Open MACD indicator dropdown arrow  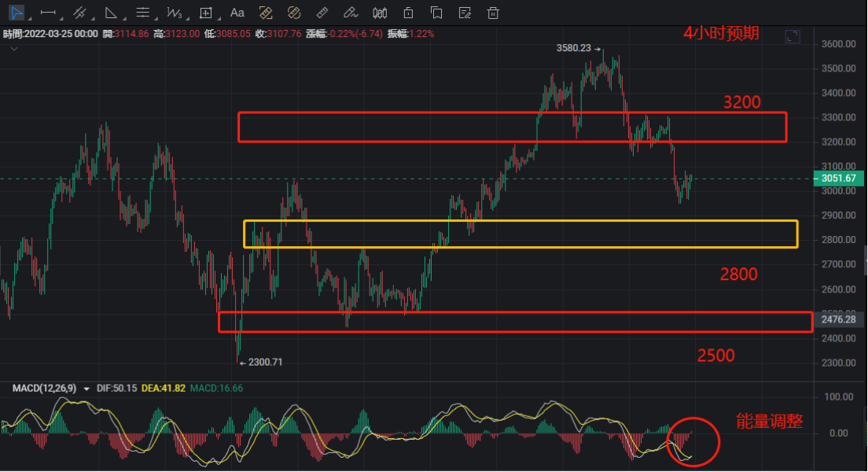pos(86,388)
